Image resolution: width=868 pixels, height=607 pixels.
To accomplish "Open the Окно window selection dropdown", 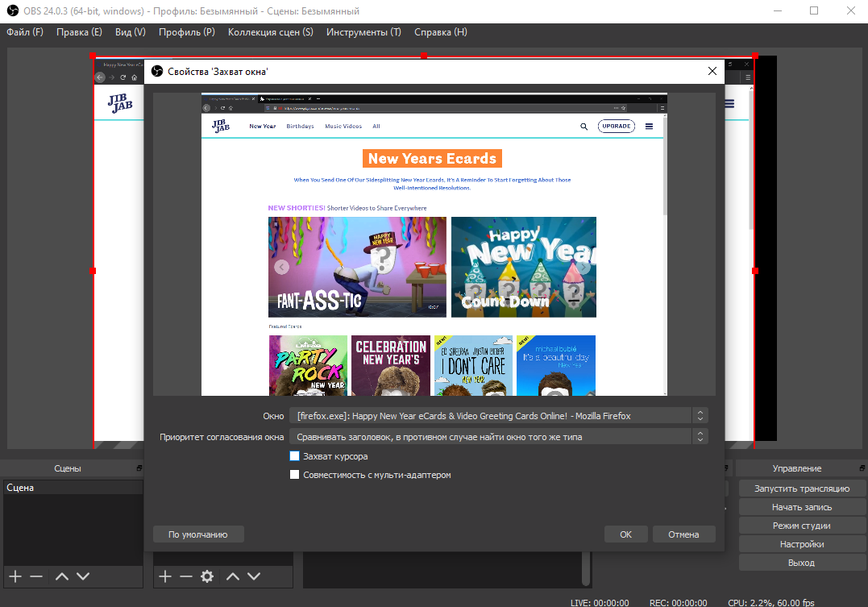I will [x=499, y=415].
